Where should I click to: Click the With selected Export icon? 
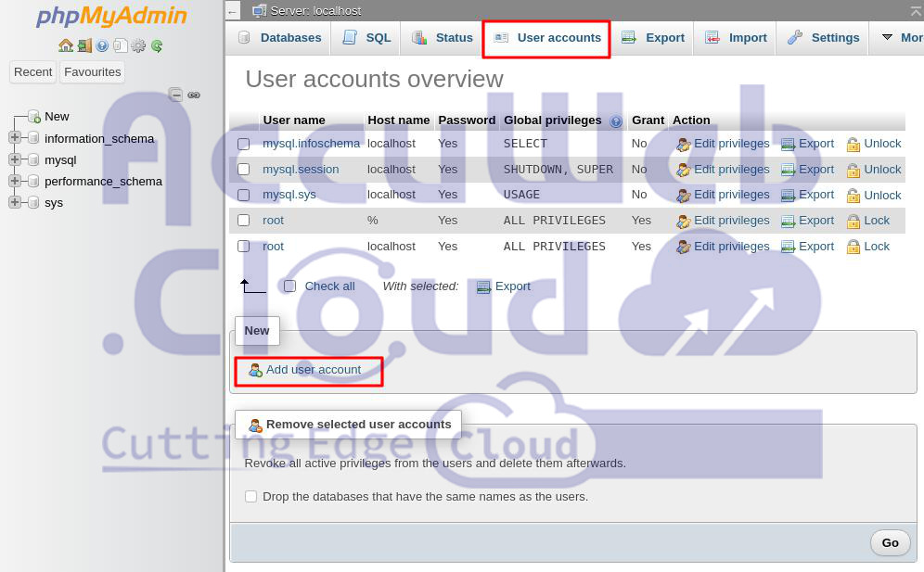tap(484, 286)
